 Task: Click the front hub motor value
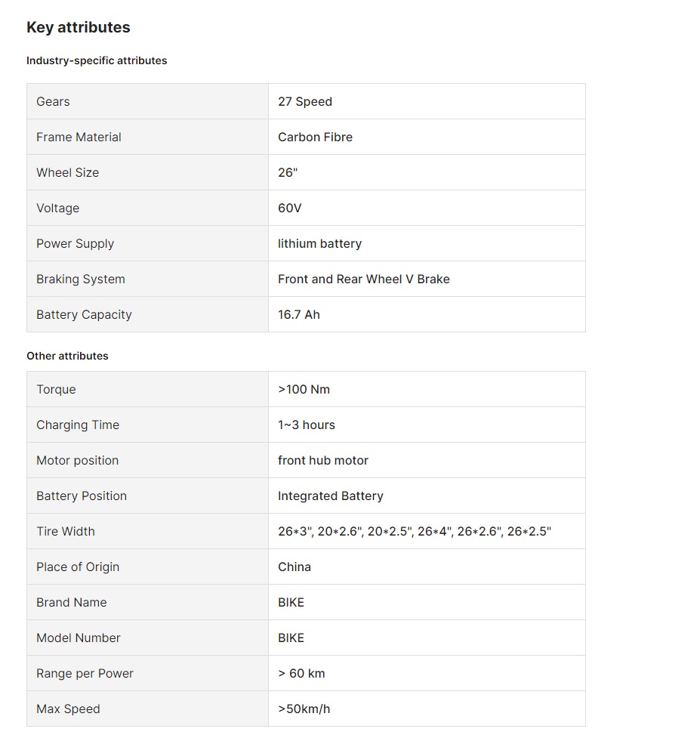point(323,460)
